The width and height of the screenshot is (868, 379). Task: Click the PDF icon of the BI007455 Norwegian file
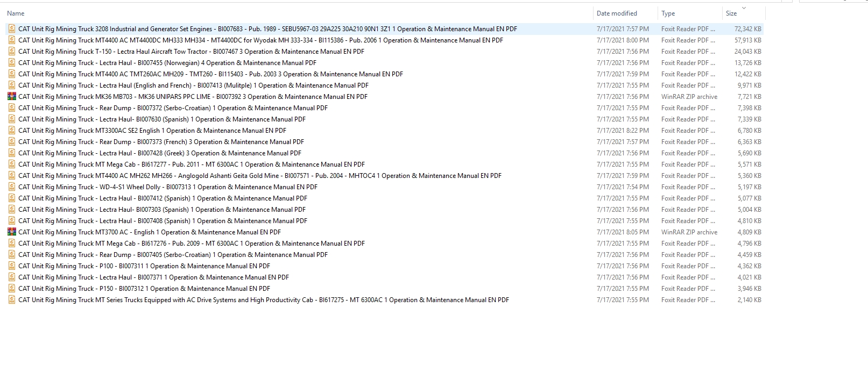click(x=12, y=63)
